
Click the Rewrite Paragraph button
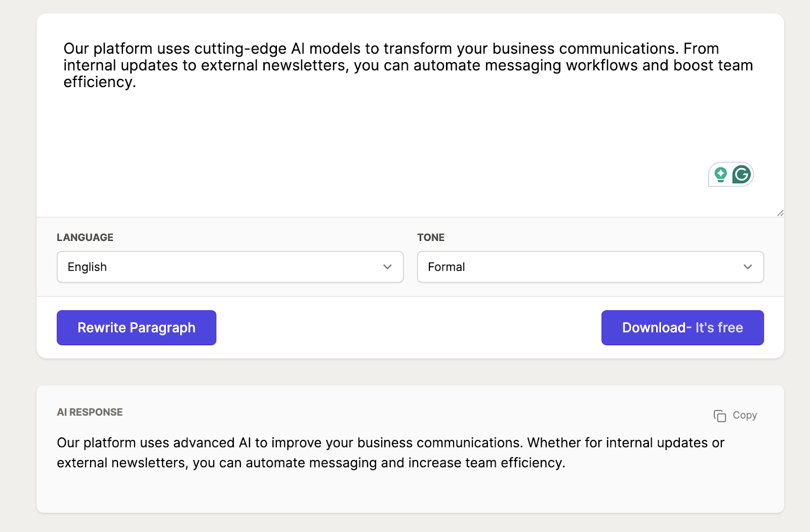(x=136, y=328)
